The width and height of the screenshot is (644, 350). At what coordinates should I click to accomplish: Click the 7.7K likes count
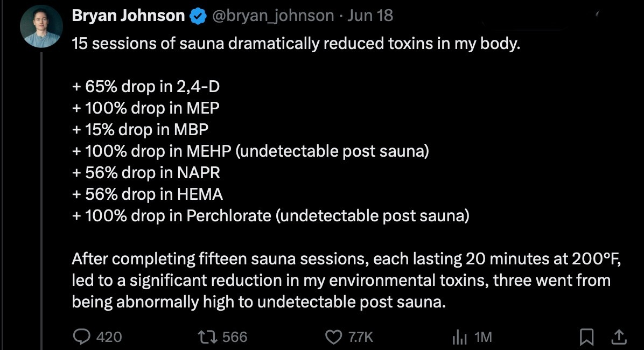click(361, 337)
